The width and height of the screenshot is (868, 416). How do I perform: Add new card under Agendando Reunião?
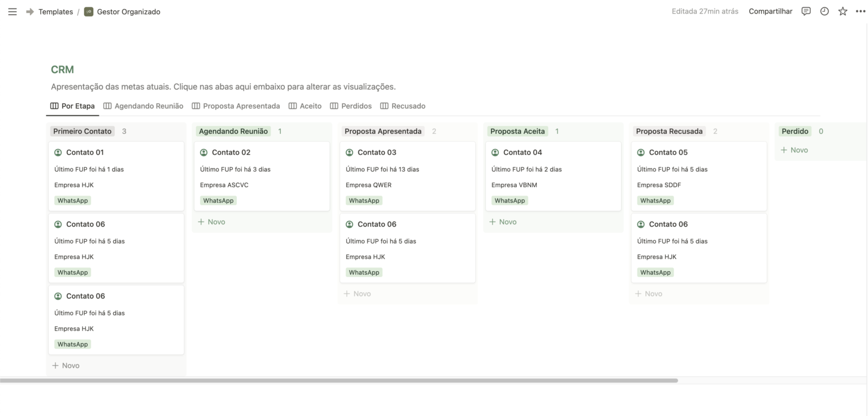[x=211, y=222]
